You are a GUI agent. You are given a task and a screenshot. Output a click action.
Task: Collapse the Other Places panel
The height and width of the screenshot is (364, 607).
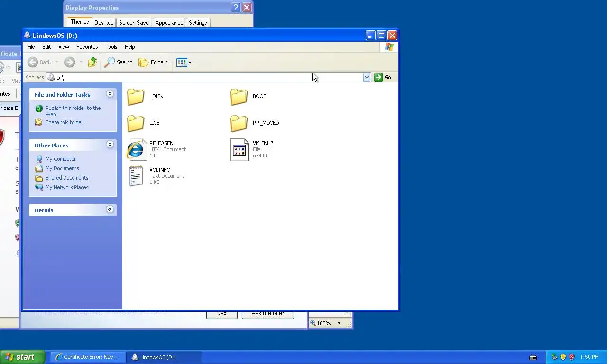click(110, 145)
